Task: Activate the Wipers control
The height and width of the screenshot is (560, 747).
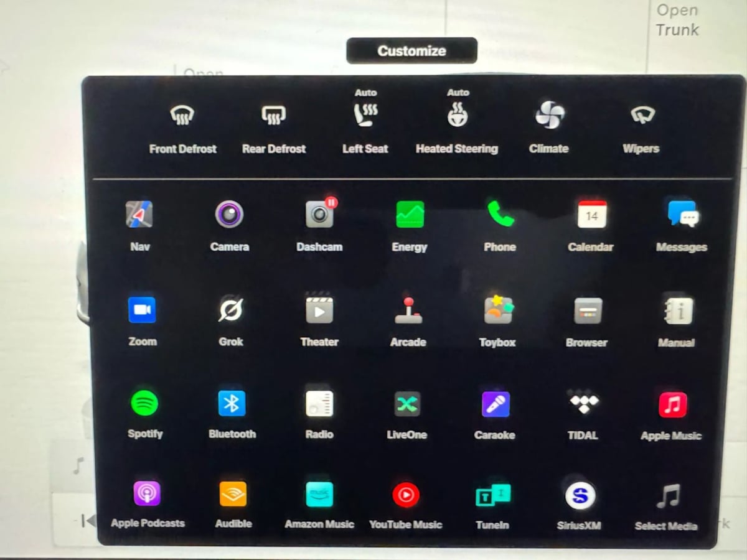Action: point(641,116)
